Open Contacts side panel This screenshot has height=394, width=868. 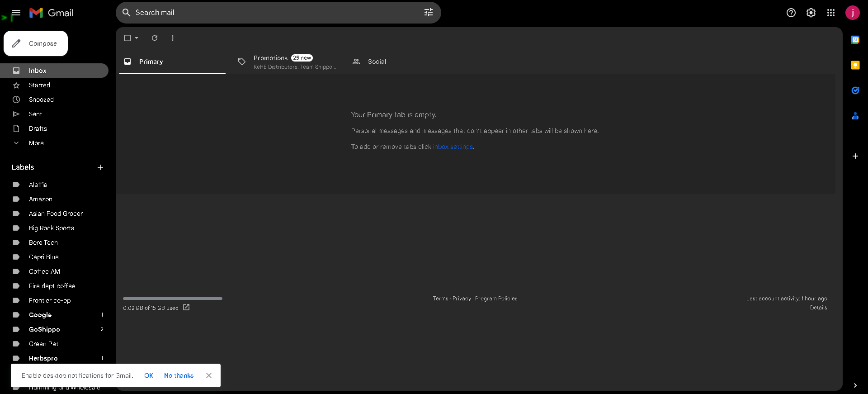click(x=855, y=116)
